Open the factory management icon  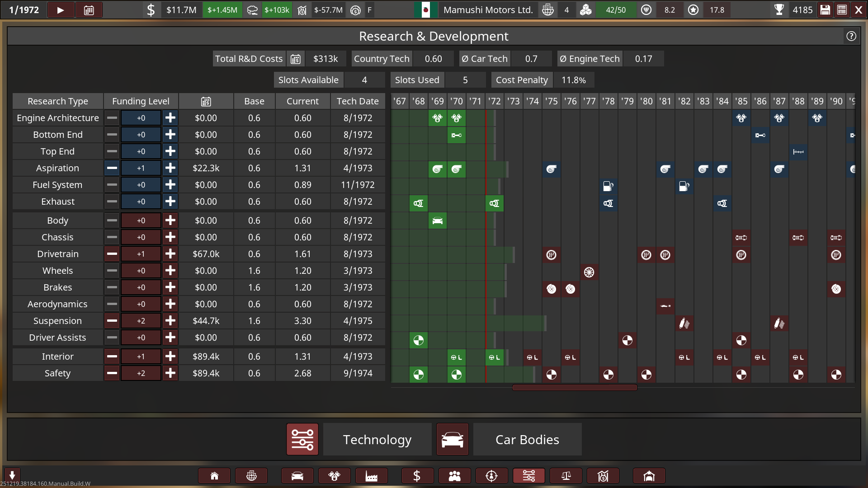click(x=371, y=476)
